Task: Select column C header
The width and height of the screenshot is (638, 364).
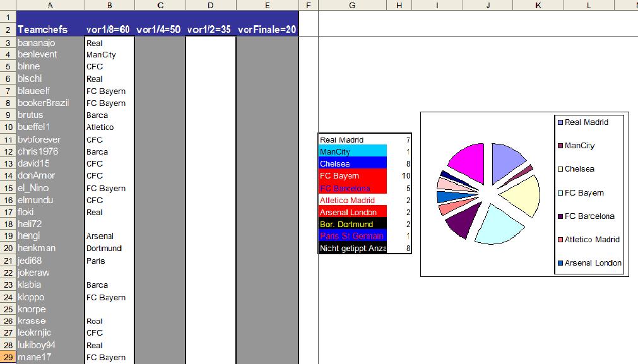Action: pos(160,5)
